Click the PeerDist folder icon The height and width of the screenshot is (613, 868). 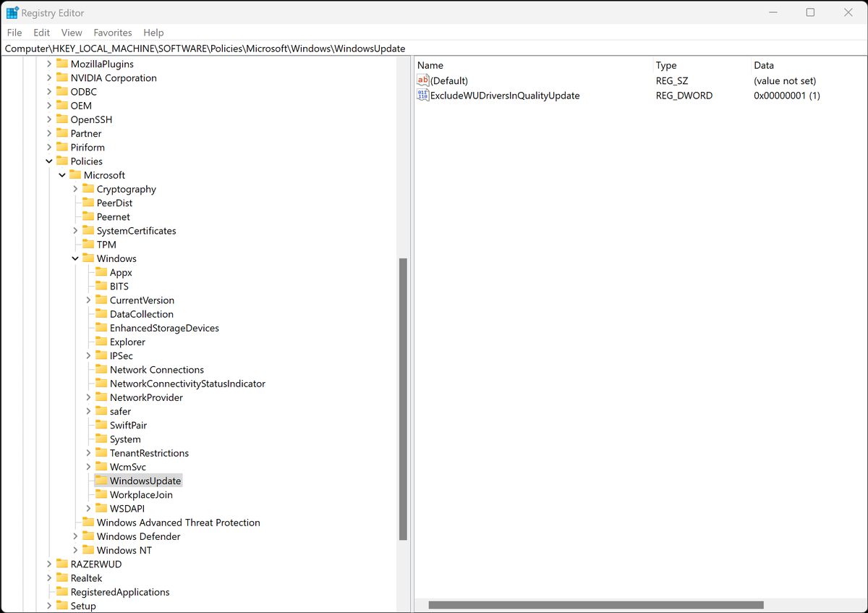88,203
